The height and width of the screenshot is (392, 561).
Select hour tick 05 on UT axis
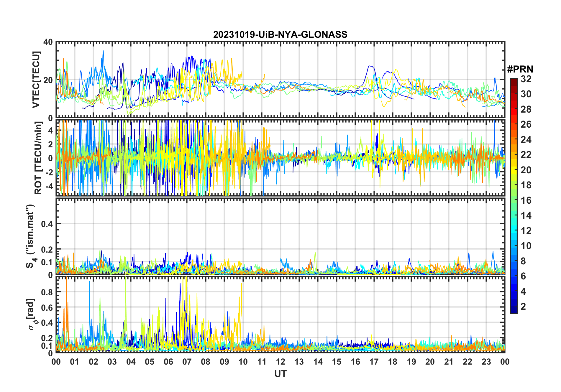point(150,362)
